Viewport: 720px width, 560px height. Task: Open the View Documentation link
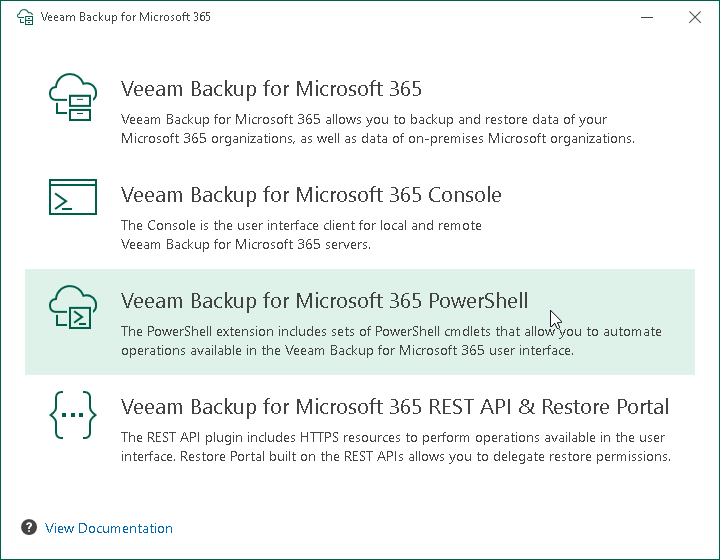pyautogui.click(x=108, y=528)
